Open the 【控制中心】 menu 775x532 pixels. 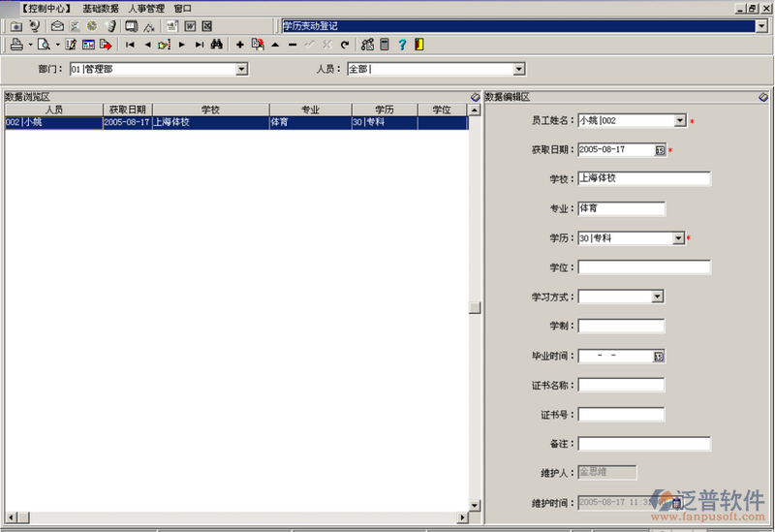click(46, 9)
